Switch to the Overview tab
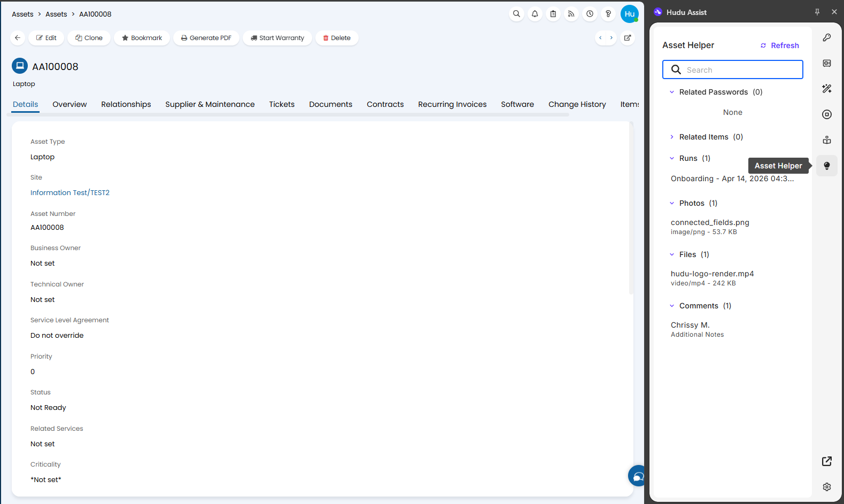 [x=69, y=104]
